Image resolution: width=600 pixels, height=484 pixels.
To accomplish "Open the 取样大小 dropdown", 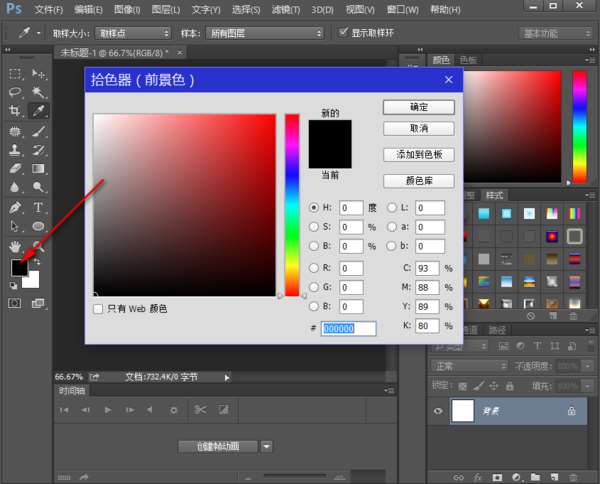I will click(132, 33).
